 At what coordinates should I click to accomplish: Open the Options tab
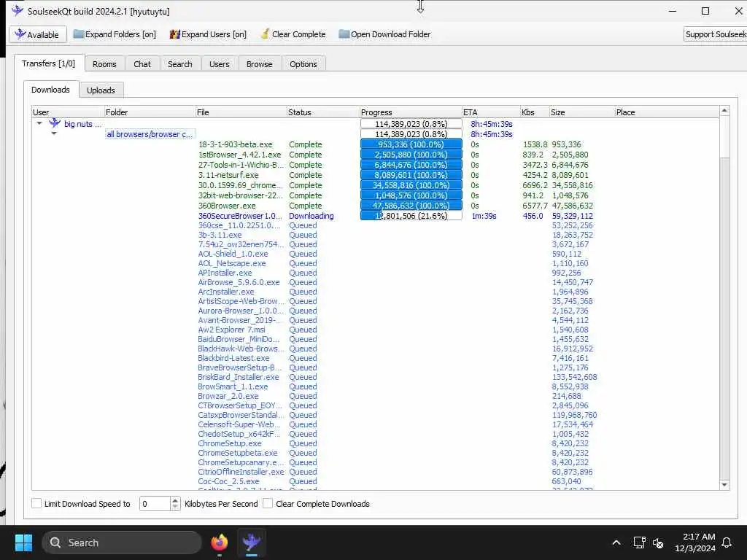pos(303,64)
